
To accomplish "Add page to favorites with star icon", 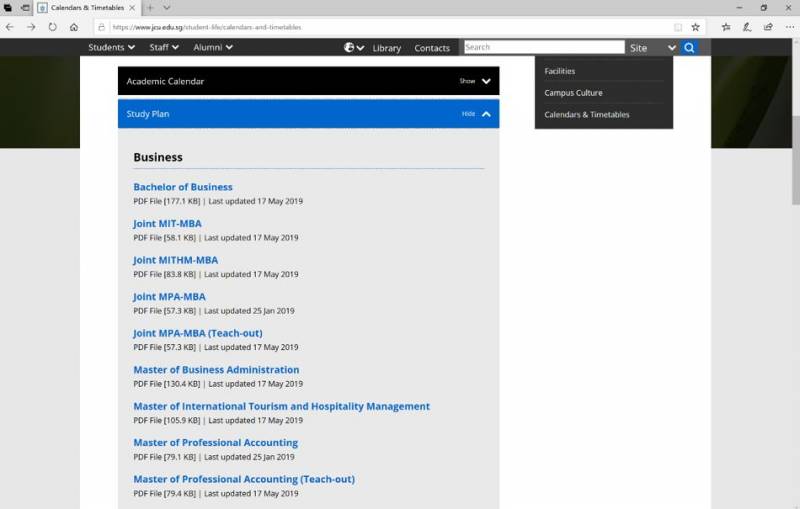I will [x=695, y=27].
